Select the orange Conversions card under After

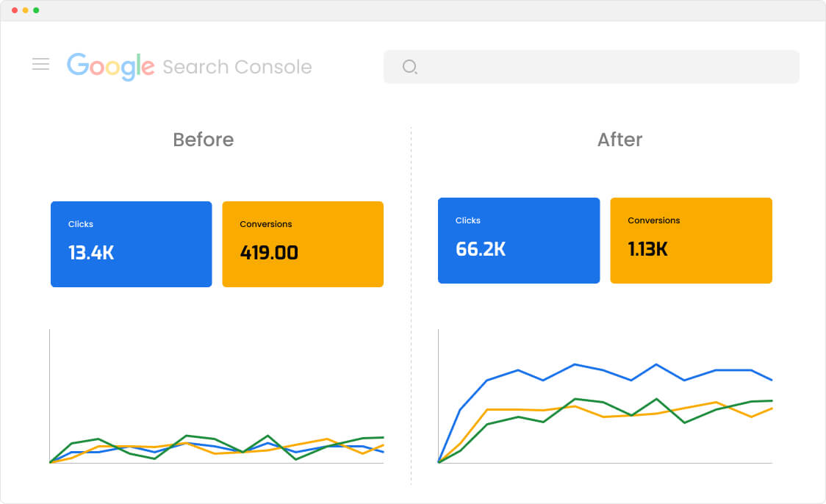point(691,240)
